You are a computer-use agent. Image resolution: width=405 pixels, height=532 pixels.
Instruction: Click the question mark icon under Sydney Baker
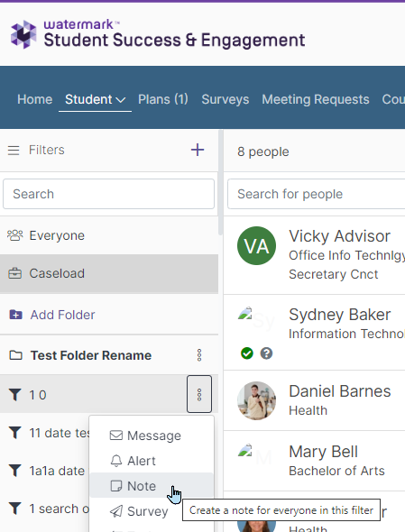[x=266, y=353]
